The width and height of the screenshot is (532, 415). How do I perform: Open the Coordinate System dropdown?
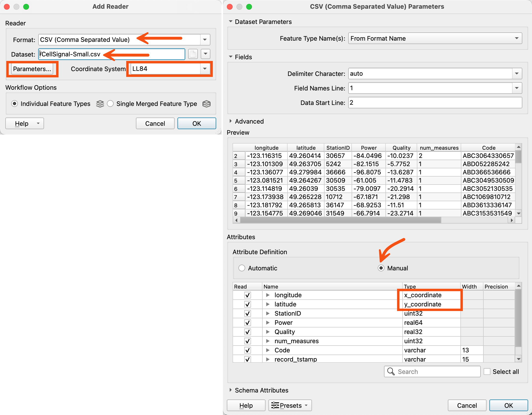coord(205,69)
